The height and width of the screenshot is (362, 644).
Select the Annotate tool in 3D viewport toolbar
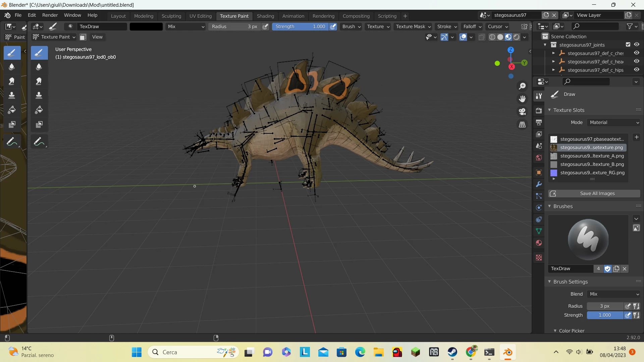click(39, 141)
